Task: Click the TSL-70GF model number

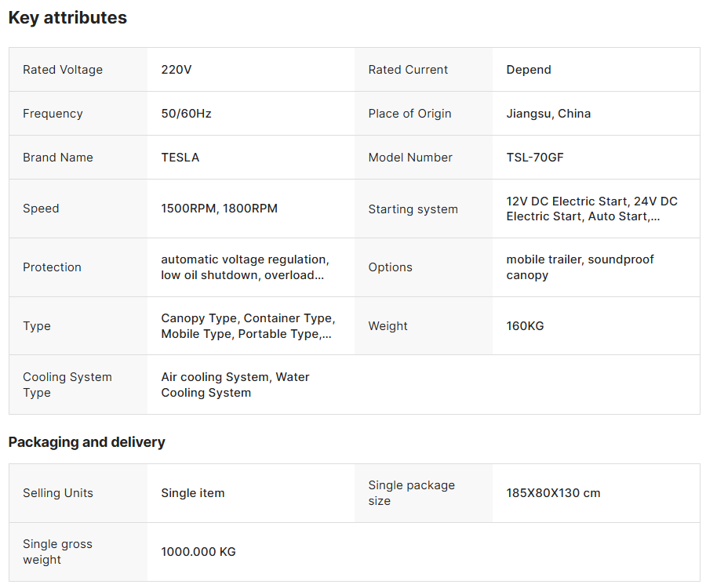Action: [x=534, y=158]
